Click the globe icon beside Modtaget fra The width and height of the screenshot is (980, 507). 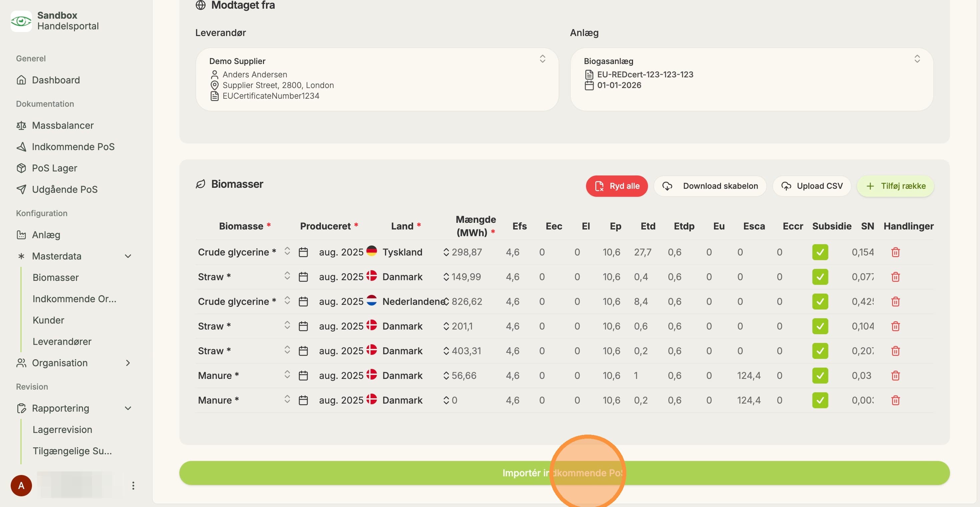[200, 5]
